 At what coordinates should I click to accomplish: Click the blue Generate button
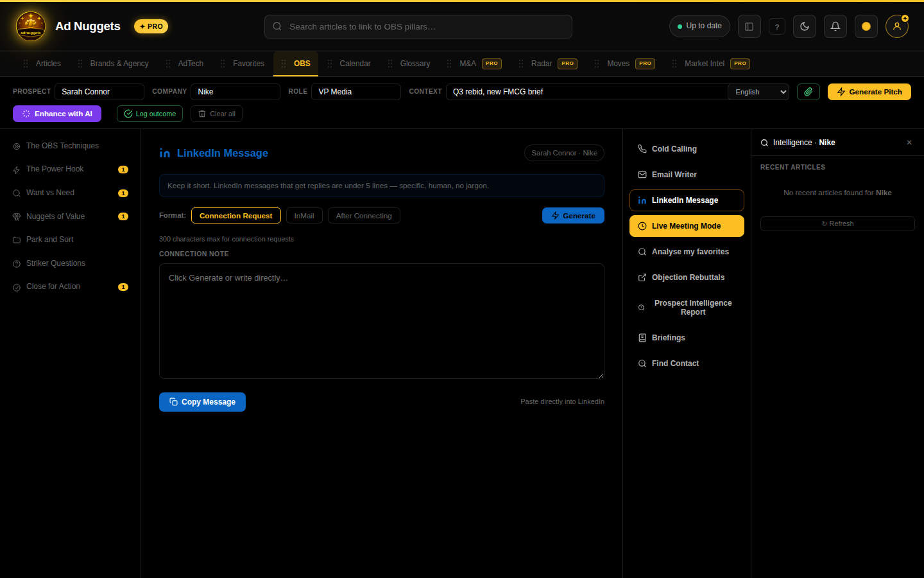point(573,216)
